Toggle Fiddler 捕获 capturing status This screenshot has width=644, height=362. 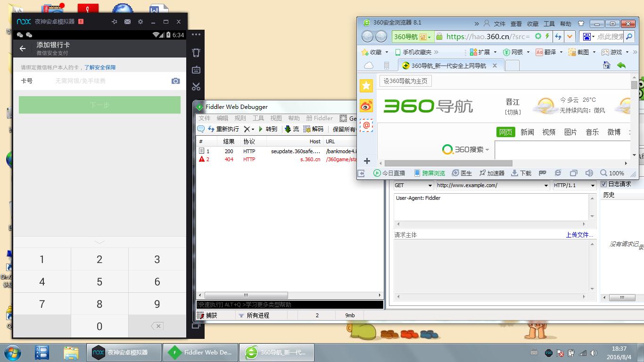point(207,315)
